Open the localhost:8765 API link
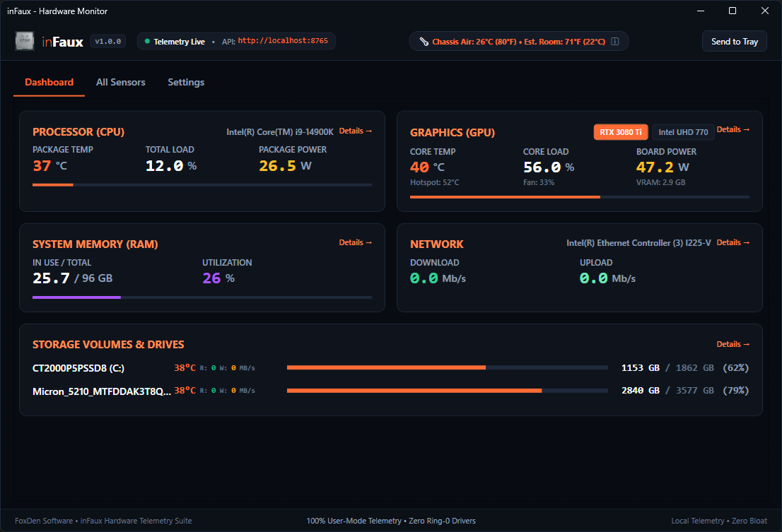Screen dimensions: 782x532 point(283,41)
